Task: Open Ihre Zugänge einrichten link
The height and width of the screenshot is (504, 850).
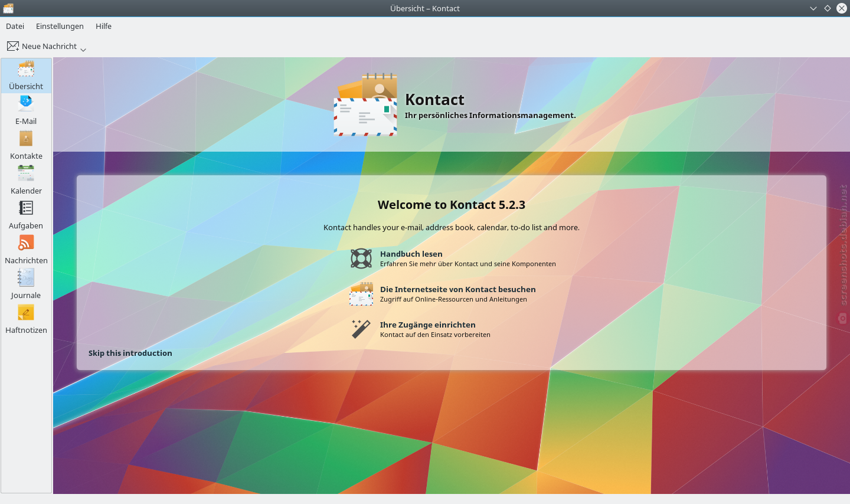Action: [427, 325]
